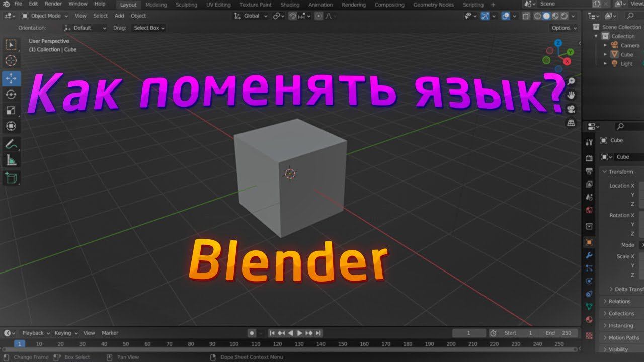Switch perspective/orthographic with grid icon
The width and height of the screenshot is (644, 362).
point(571,123)
